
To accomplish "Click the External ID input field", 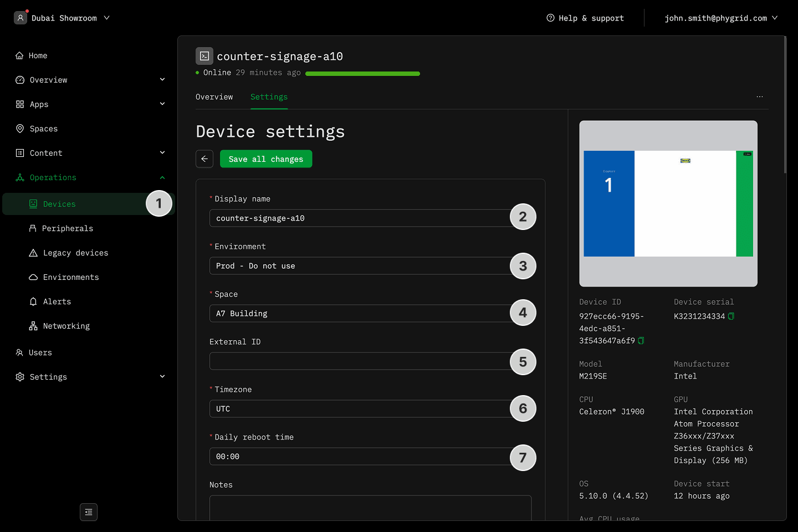I will pos(359,361).
